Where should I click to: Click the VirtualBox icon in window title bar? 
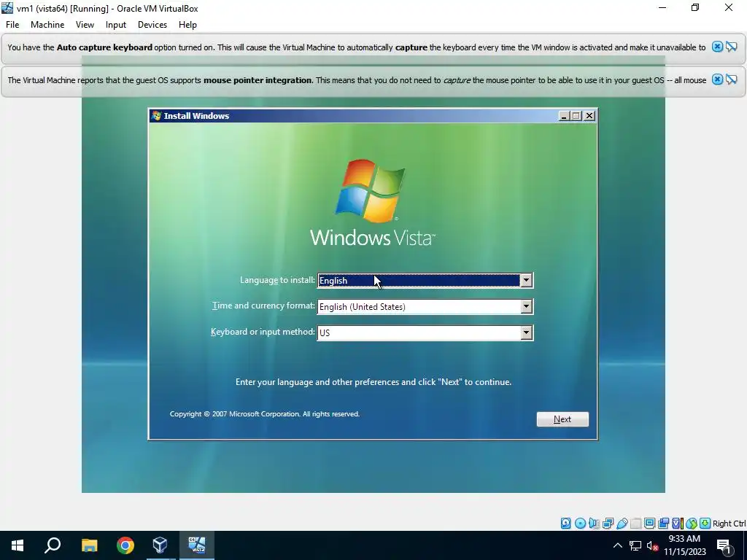click(7, 8)
